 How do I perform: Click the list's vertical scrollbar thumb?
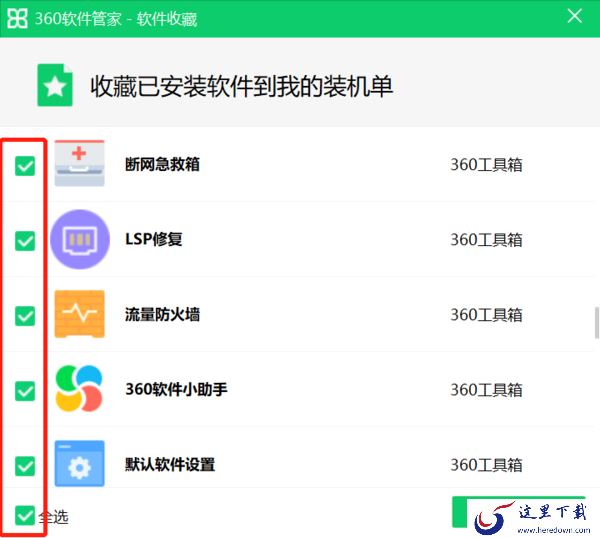597,323
